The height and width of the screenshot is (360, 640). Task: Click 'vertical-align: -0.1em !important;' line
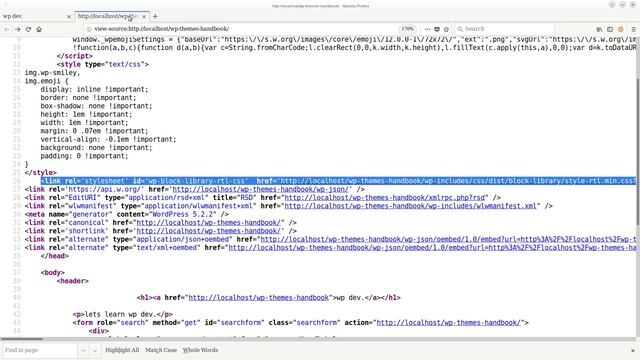pos(108,139)
